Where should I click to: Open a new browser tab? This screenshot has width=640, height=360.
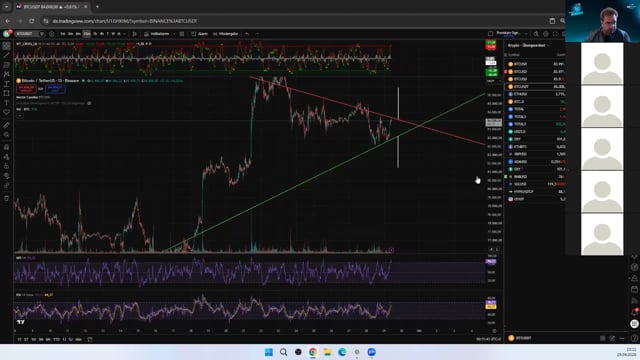[97, 7]
